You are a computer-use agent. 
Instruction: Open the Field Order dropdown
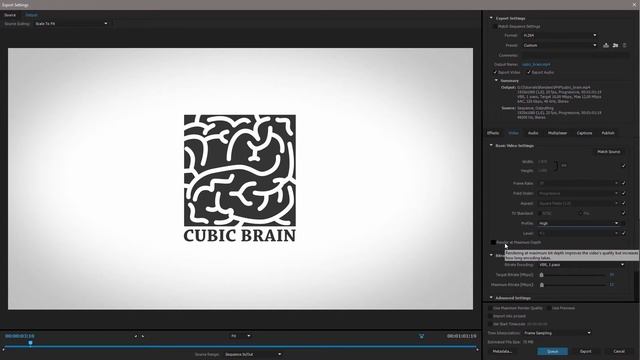coord(578,193)
